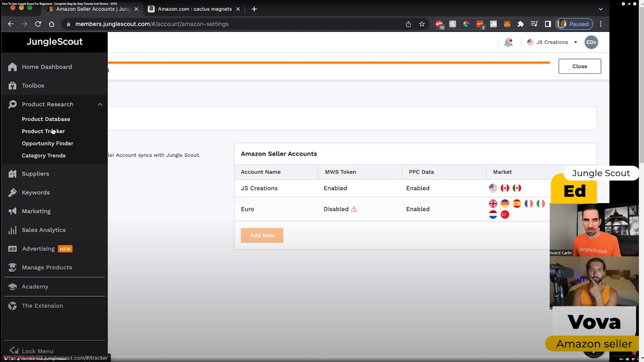Viewport: 644px width, 362px height.
Task: Select the Euro account name
Action: pyautogui.click(x=248, y=209)
